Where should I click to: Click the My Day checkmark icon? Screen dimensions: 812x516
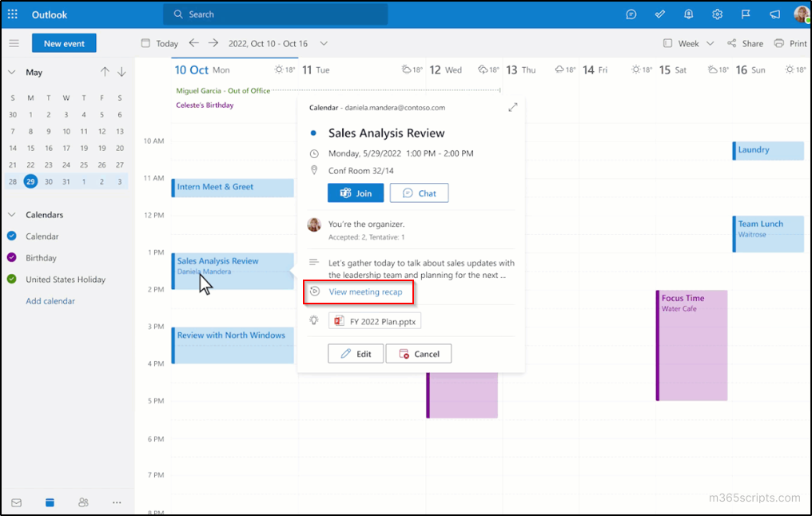click(659, 14)
